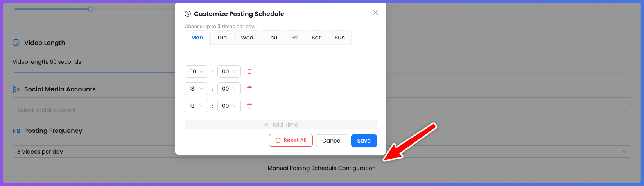Click Manual Posting Schedule Configuration

pos(321,168)
